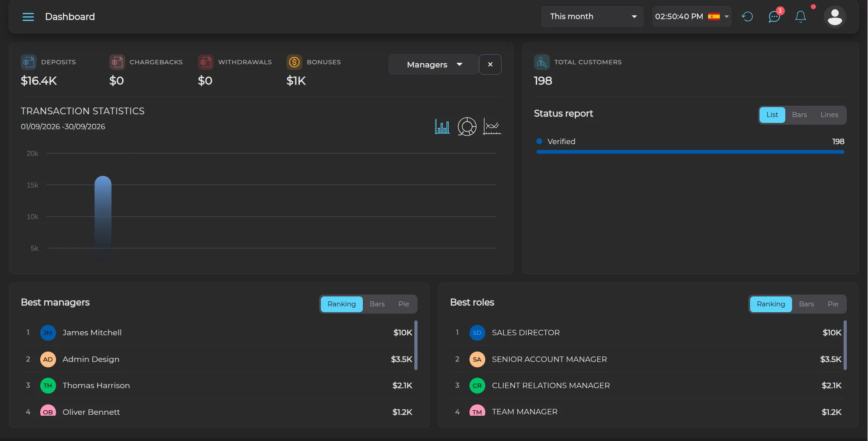This screenshot has width=868, height=441.
Task: Click the Withdrawals stat icon
Action: coord(206,62)
